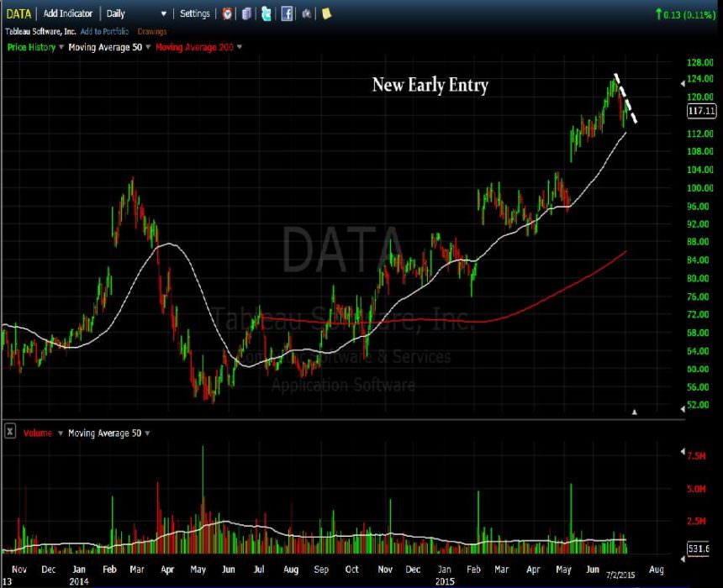Expand Moving Average 200 dropdown arrow
Screen dimensions: 723x588
(x=240, y=47)
